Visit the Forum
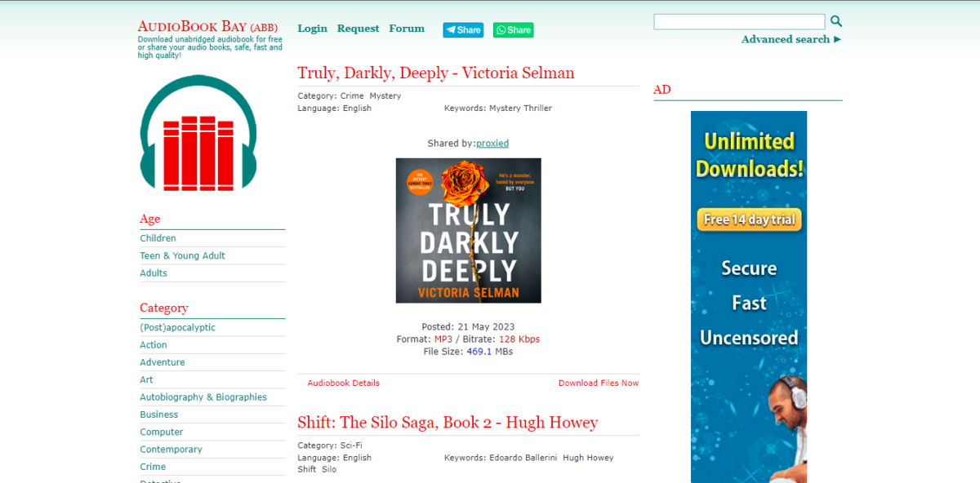The image size is (980, 483). tap(406, 29)
